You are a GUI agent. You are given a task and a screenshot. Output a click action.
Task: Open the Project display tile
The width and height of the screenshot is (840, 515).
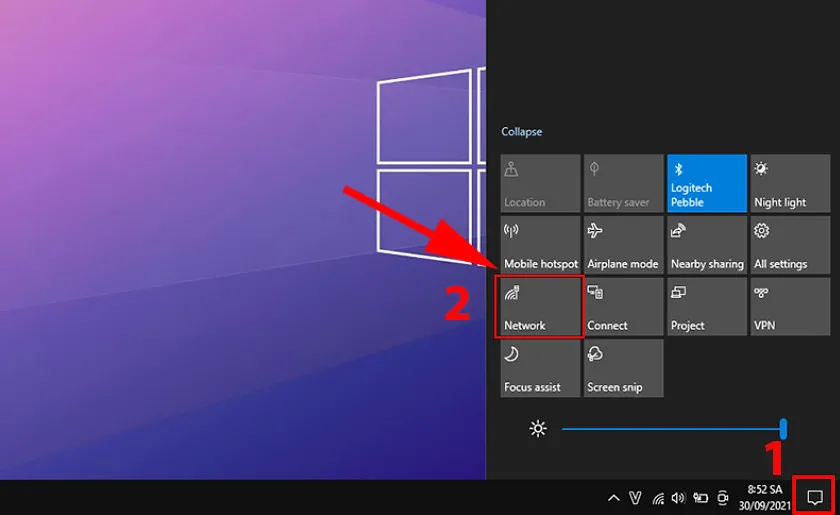(x=707, y=307)
